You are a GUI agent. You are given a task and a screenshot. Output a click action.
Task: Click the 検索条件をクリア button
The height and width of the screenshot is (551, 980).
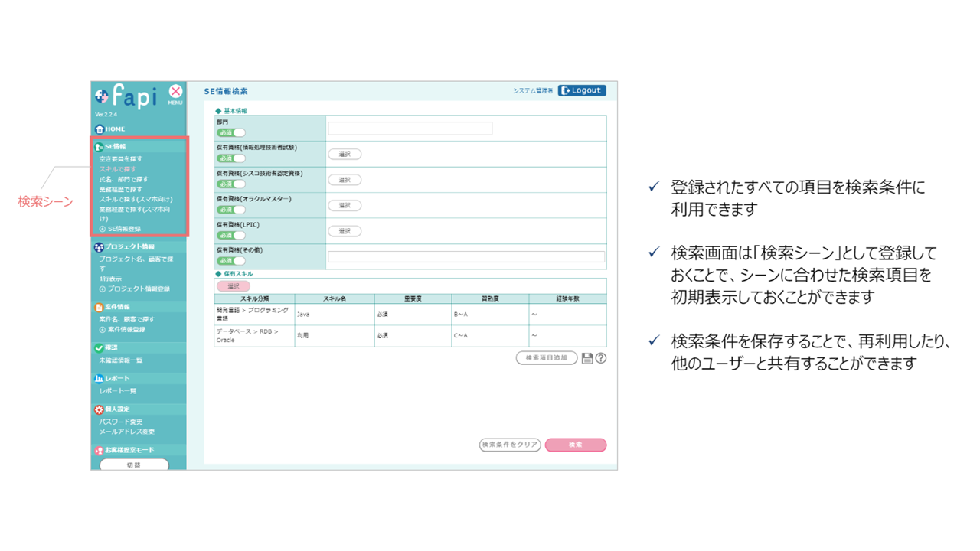510,445
